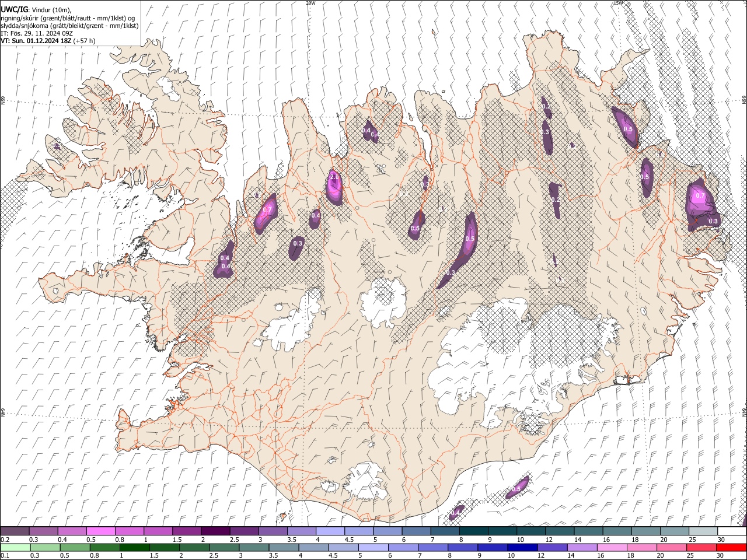This screenshot has width=747, height=560.
Task: Click the bottom-row pink swatch between 18 and 20
Action: pyautogui.click(x=641, y=548)
